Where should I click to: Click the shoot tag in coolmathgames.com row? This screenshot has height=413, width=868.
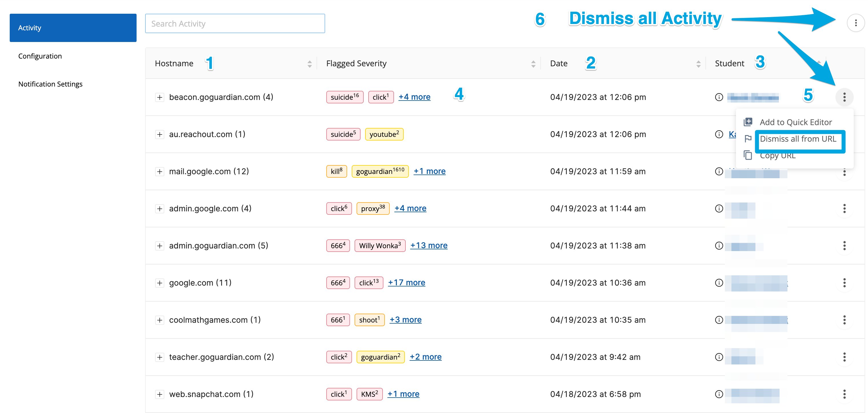pyautogui.click(x=369, y=319)
